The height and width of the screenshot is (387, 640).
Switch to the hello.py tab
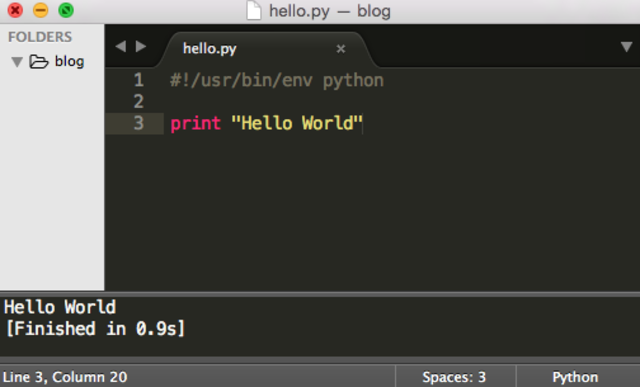(x=209, y=49)
